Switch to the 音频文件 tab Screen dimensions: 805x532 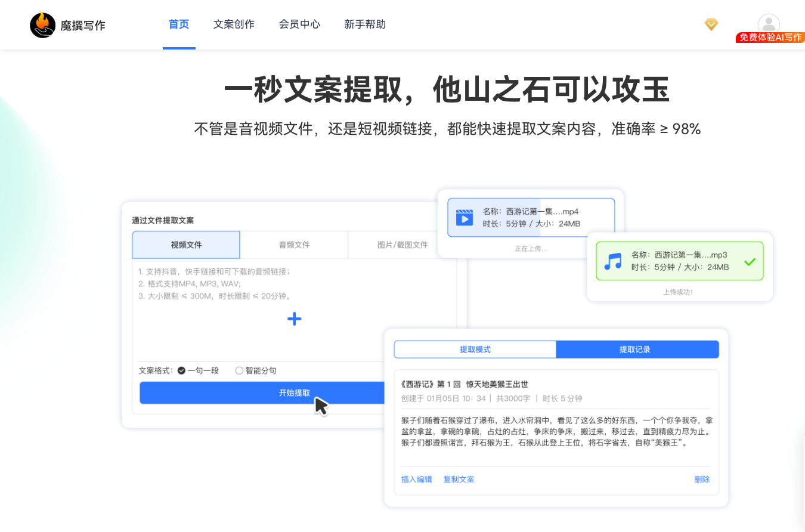click(294, 245)
